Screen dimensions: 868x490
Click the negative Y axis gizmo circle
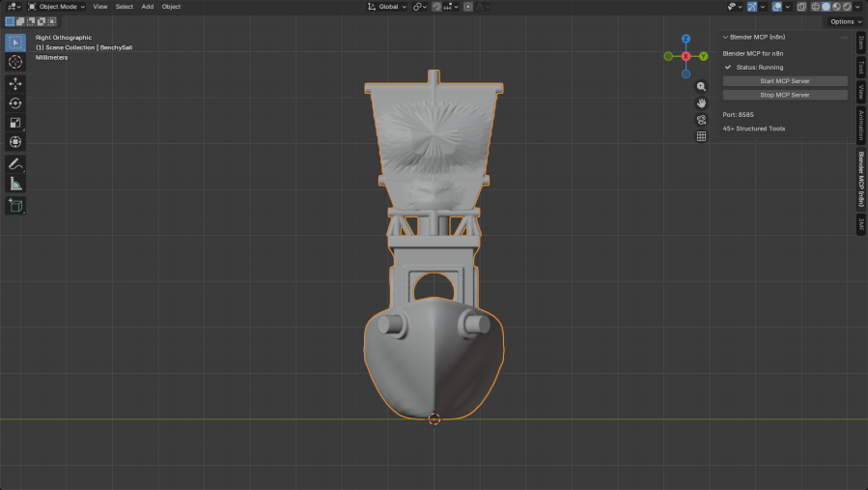pyautogui.click(x=669, y=56)
